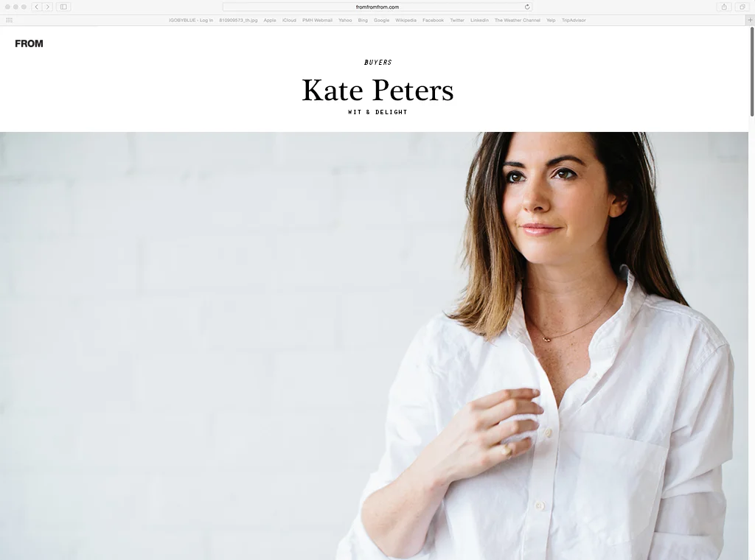
Task: Open the Share menu icon
Action: point(724,7)
